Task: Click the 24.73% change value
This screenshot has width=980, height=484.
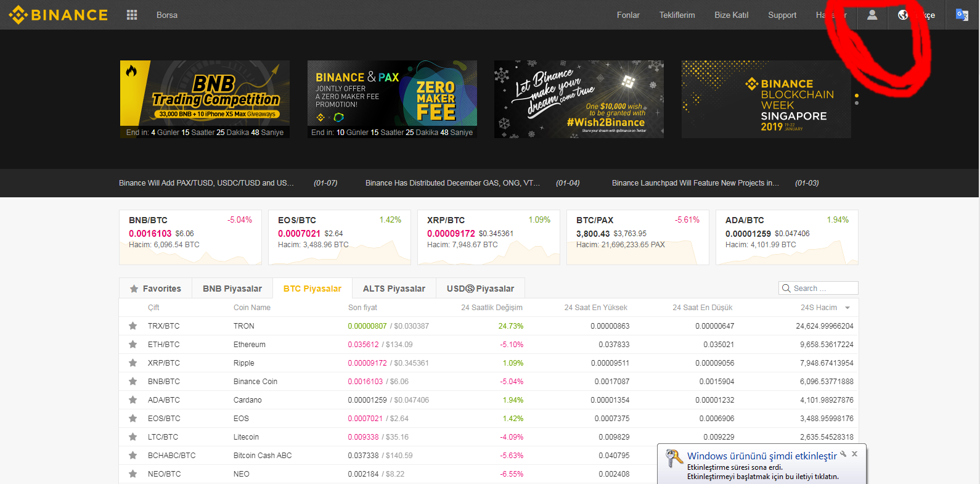Action: (x=511, y=326)
